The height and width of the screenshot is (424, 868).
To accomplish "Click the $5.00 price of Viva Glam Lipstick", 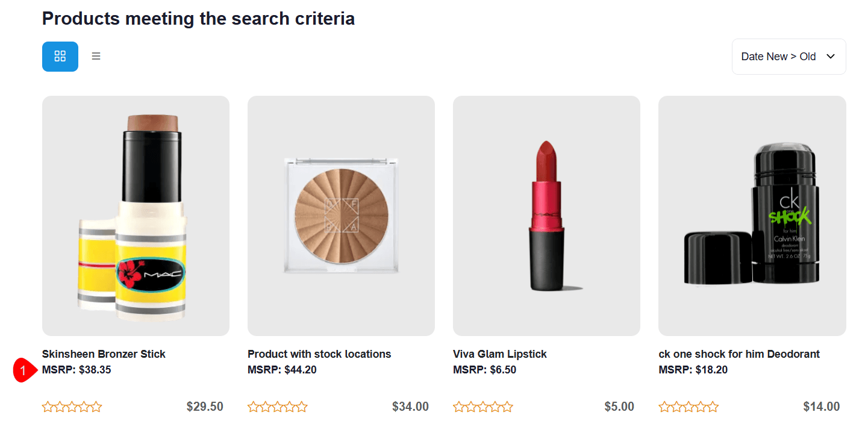I will 619,407.
